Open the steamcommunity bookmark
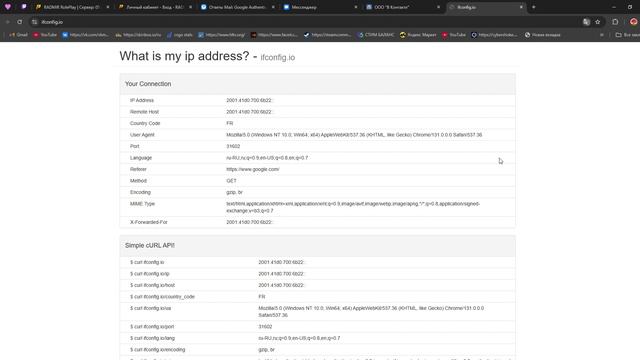Screen dimensions: 640x360 point(327,35)
